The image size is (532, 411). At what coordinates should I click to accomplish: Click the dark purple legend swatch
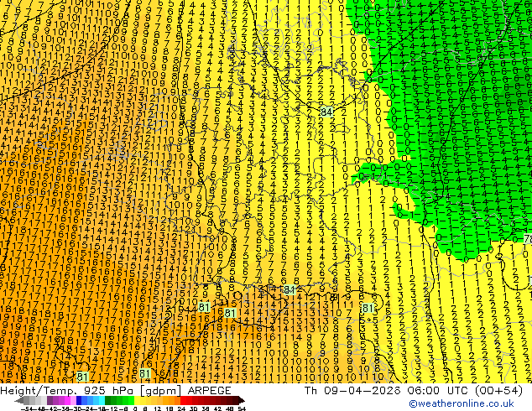pyautogui.click(x=50, y=400)
